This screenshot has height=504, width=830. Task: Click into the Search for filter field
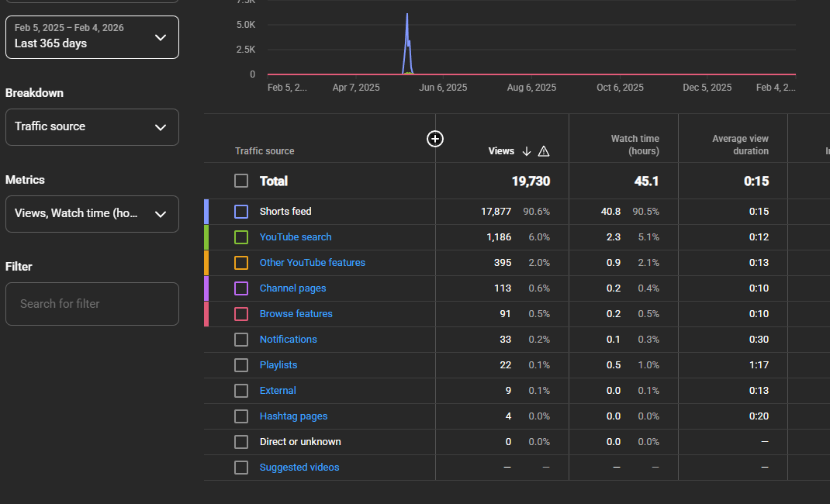click(92, 304)
